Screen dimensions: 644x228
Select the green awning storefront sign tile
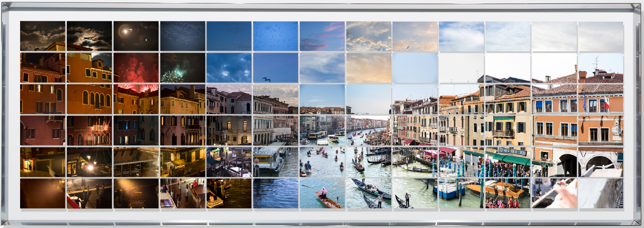click(x=508, y=162)
